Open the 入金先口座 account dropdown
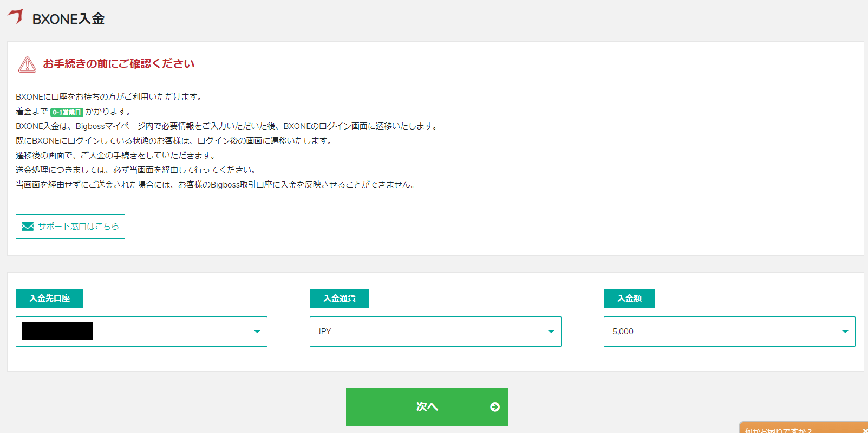Viewport: 868px width, 433px height. pyautogui.click(x=141, y=332)
